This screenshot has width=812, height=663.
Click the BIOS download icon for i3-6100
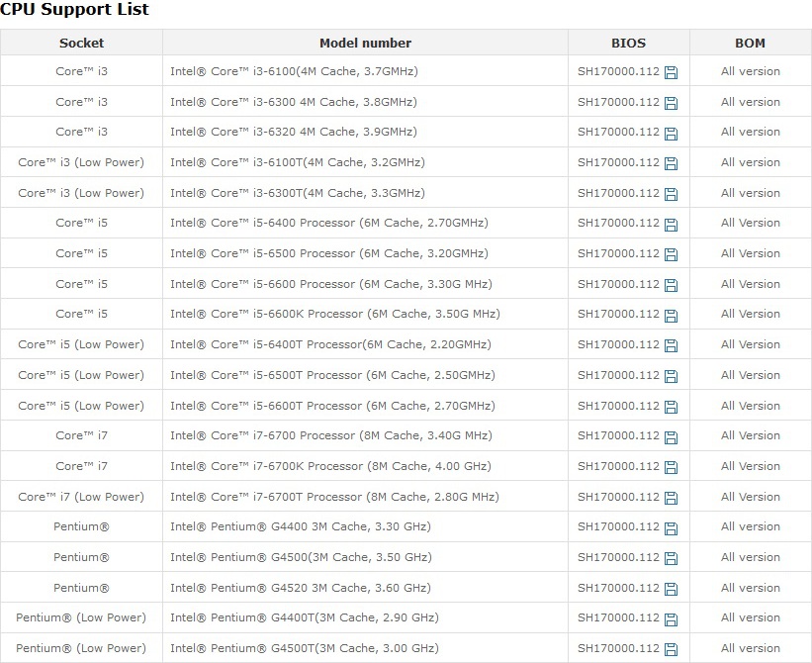coord(671,72)
